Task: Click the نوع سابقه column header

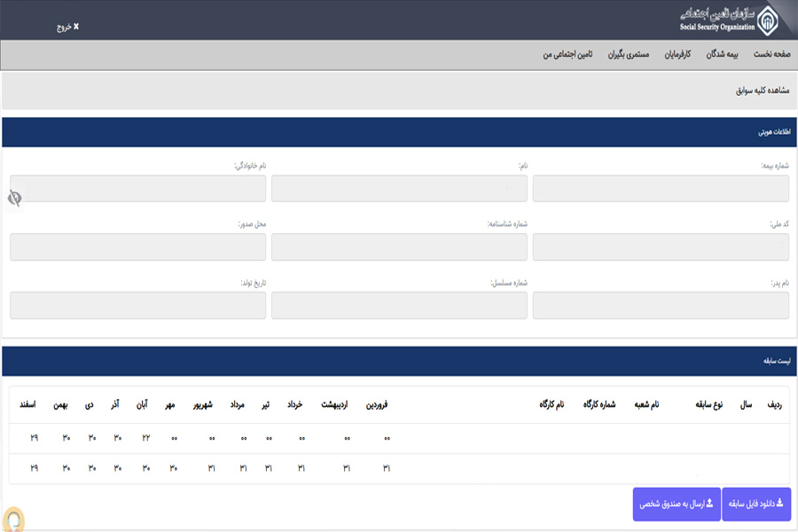Action: tap(709, 404)
